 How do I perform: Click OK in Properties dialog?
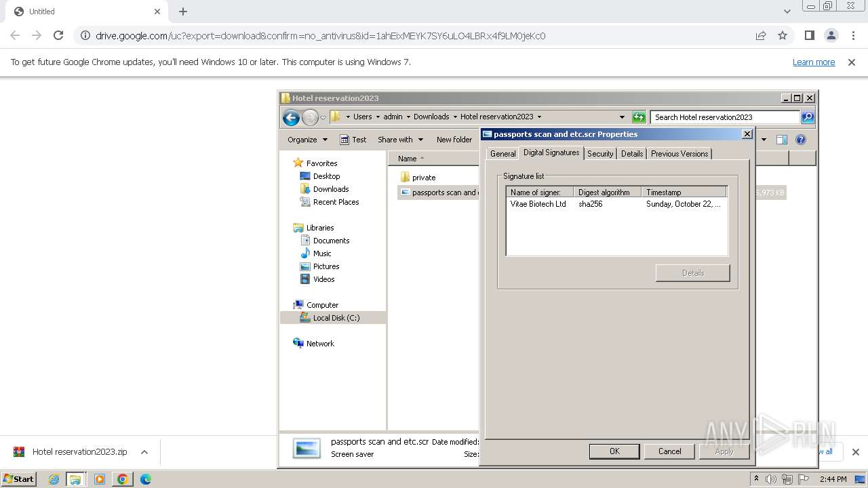tap(614, 451)
